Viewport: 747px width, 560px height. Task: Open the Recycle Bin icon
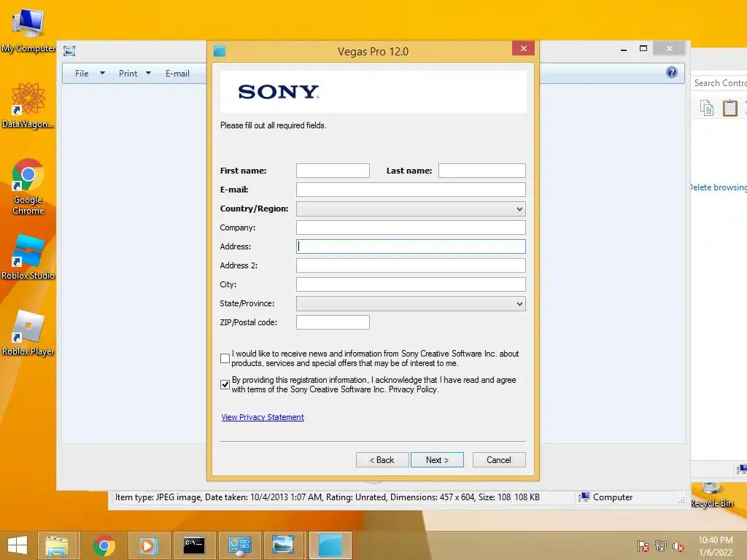[712, 496]
